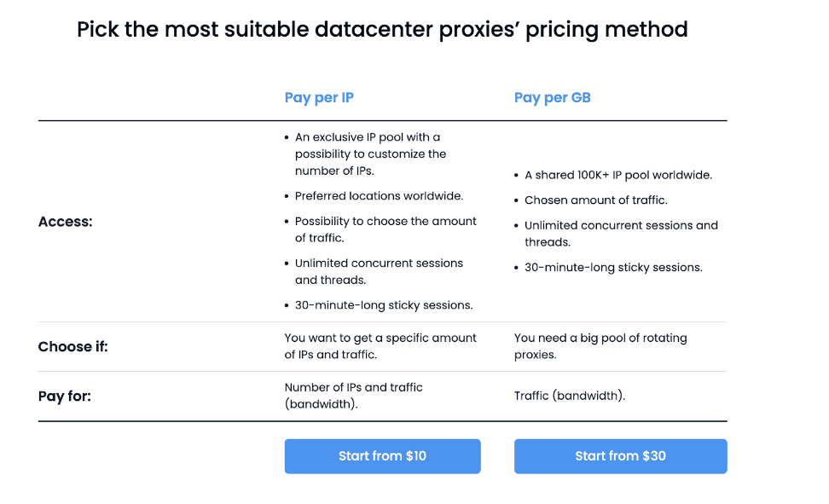Image resolution: width=829 pixels, height=504 pixels.
Task: Click Traffic (bandwidth) text under Pay per GB
Action: (x=570, y=396)
